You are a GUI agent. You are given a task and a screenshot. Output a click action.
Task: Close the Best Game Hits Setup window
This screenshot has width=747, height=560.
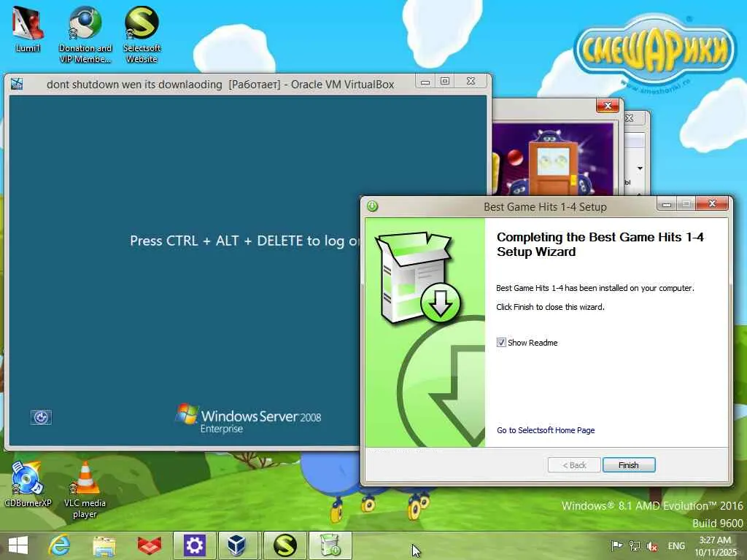(712, 204)
